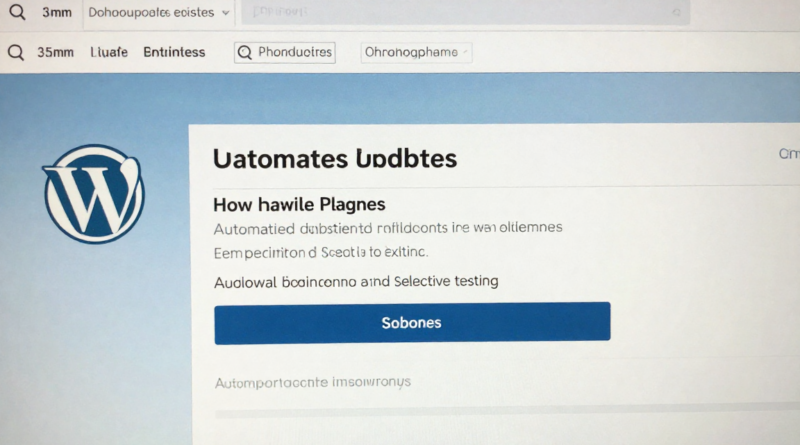Click the small icon at right end of top address bar
The width and height of the screenshot is (800, 445).
coord(677,13)
